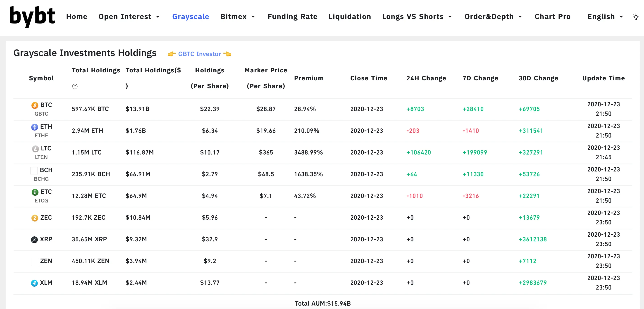
Task: Go to the Funding Rate page
Action: point(292,17)
